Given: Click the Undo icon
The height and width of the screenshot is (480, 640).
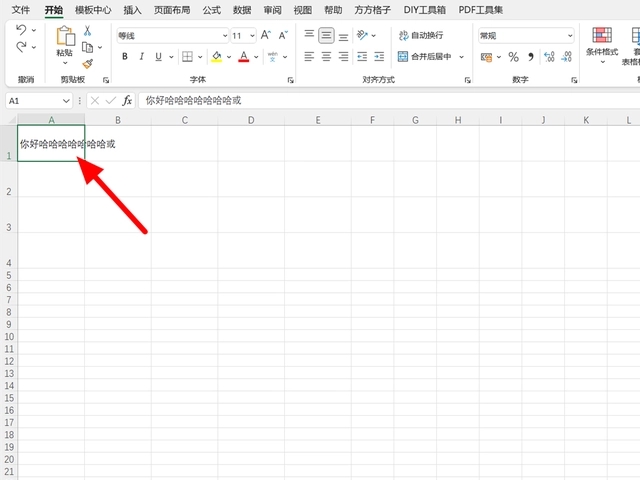Looking at the screenshot, I should pos(21,30).
